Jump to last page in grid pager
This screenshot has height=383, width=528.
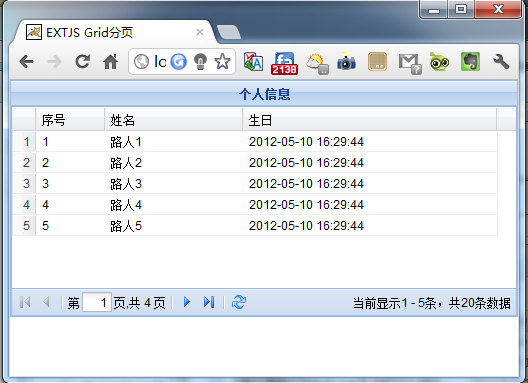tap(209, 302)
